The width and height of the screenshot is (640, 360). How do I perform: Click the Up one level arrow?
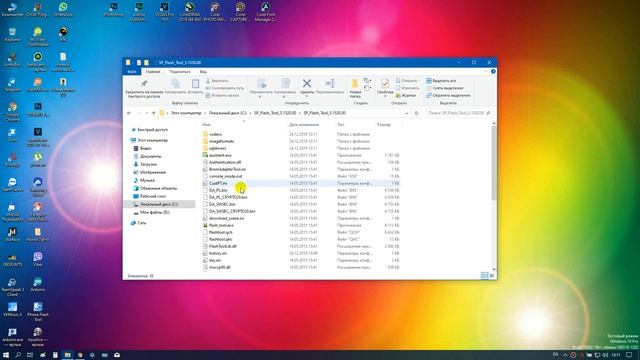pos(153,113)
